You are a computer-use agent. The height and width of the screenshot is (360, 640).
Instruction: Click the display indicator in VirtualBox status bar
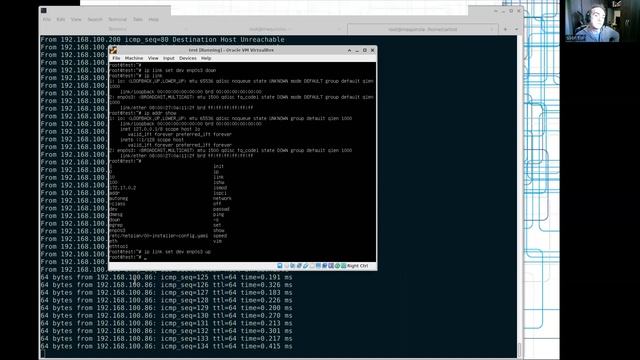coord(318,266)
